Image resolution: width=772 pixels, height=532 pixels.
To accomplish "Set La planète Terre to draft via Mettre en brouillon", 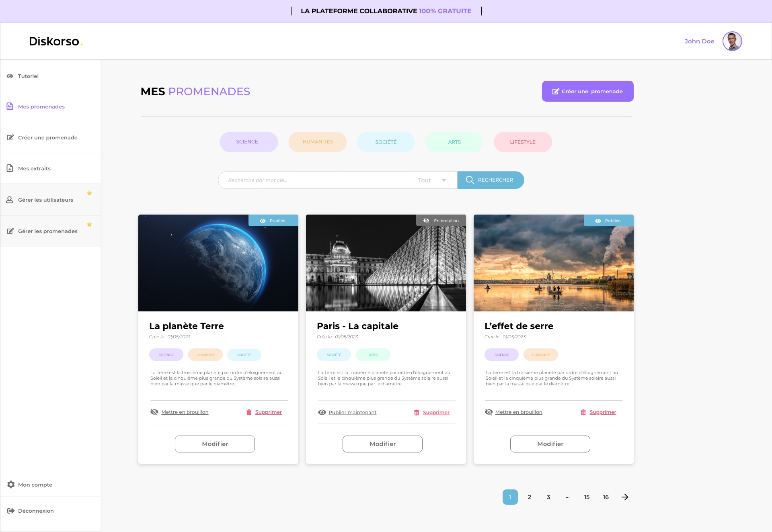I will 180,412.
